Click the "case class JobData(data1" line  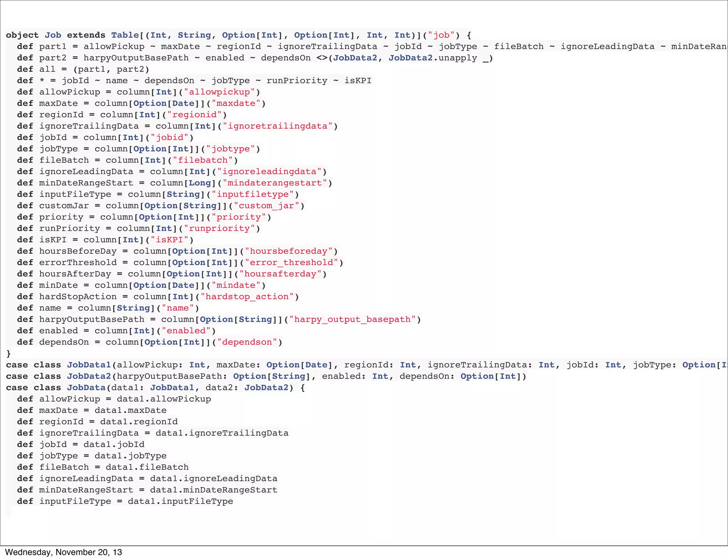pyautogui.click(x=155, y=388)
